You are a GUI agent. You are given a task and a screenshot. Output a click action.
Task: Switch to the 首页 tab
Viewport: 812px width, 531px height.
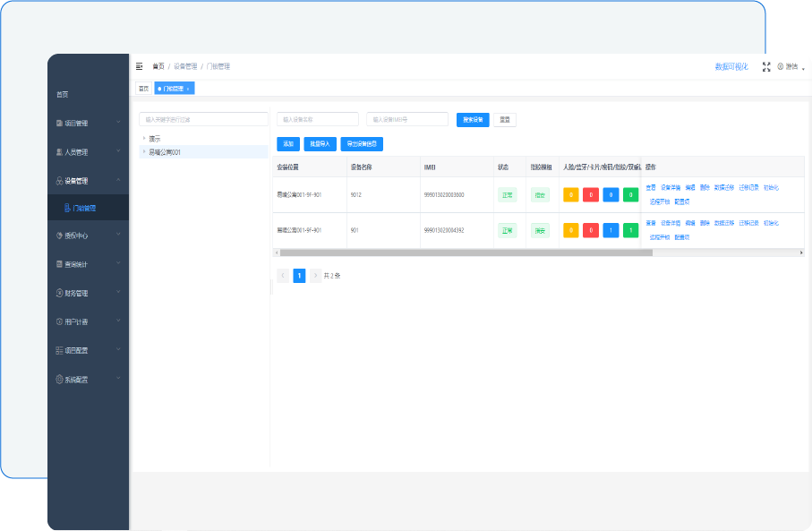[x=143, y=89]
